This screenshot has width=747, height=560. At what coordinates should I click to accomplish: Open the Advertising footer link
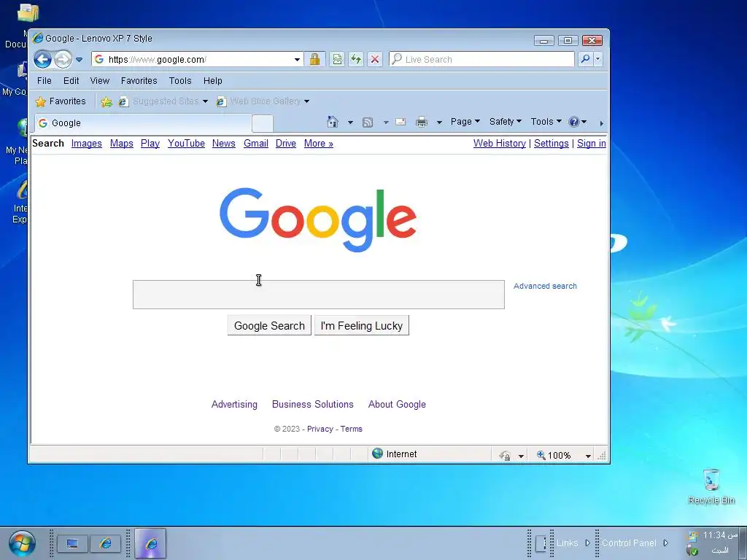234,404
